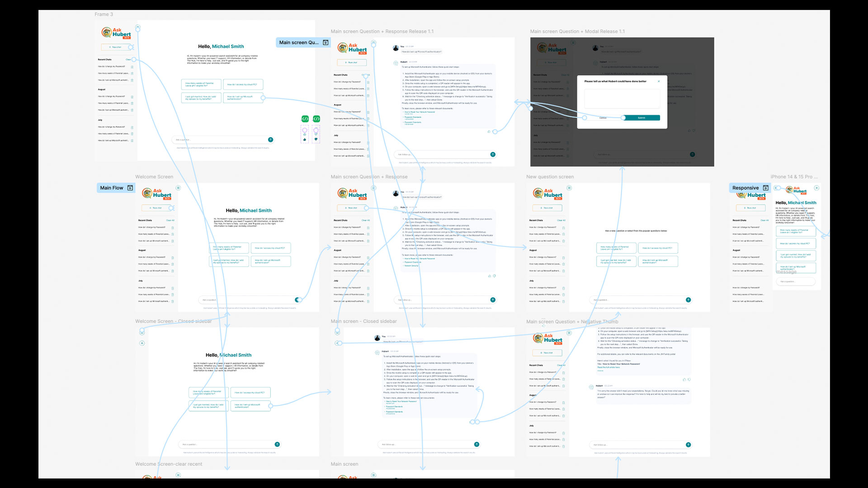This screenshot has height=488, width=868.
Task: Click 'How do I access my cloud PC?' card in Frame 3
Action: pyautogui.click(x=243, y=84)
